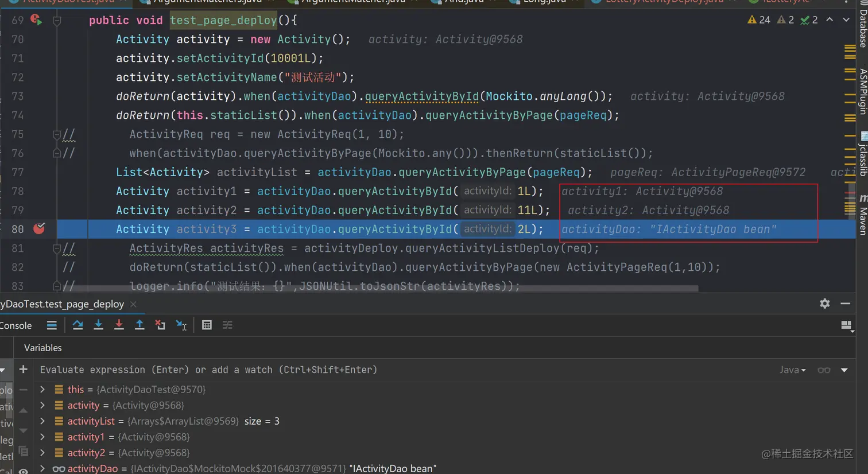Click the Trace Current Stream Chain icon

click(x=227, y=325)
